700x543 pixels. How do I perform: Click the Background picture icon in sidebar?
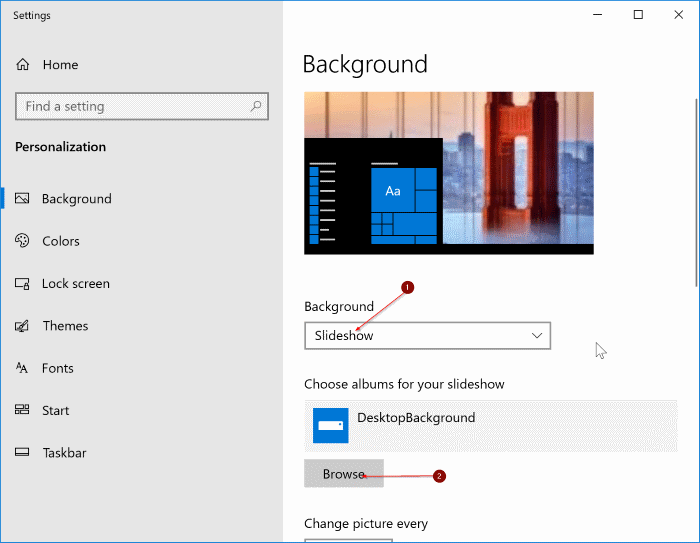click(x=22, y=198)
